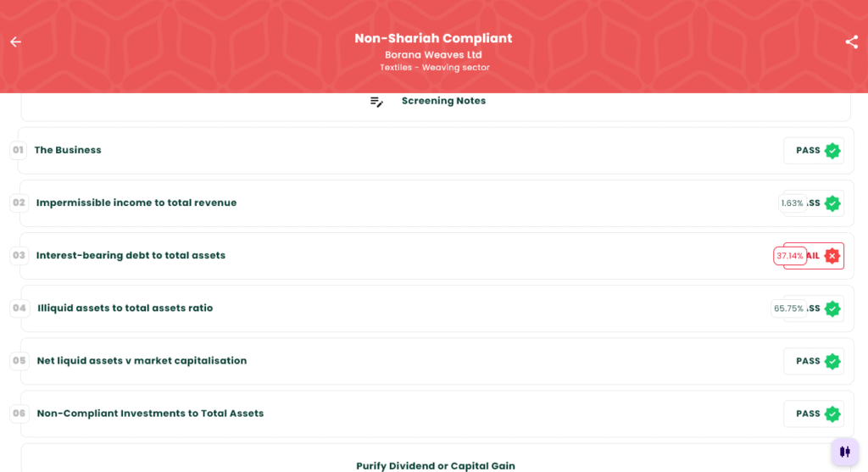The width and height of the screenshot is (868, 472).
Task: Click green check icon for Non-Compliant Investments
Action: coord(832,414)
